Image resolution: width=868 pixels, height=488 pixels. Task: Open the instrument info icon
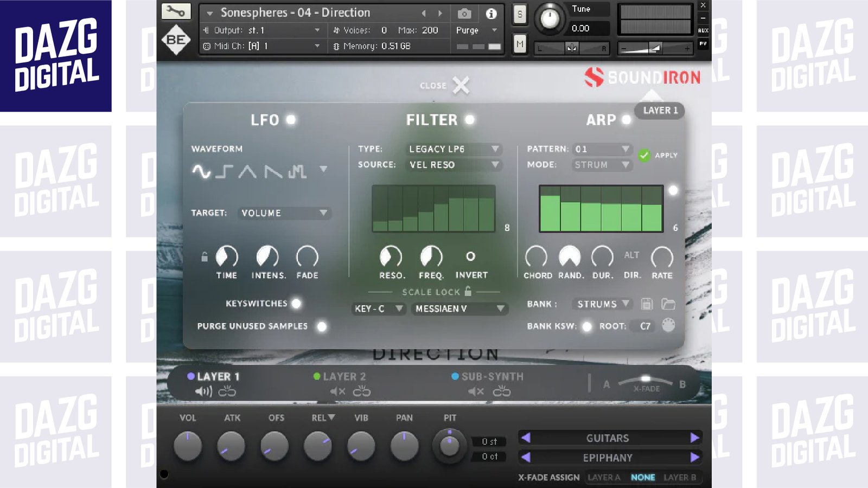pyautogui.click(x=491, y=13)
